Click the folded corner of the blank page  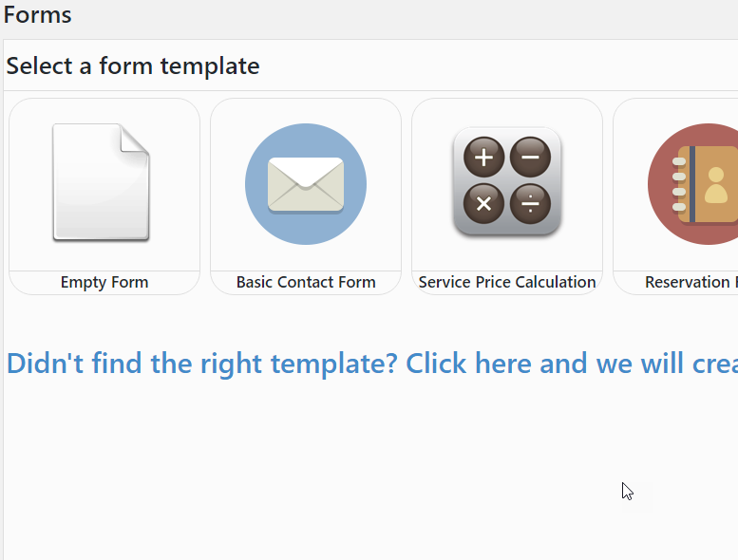click(135, 139)
